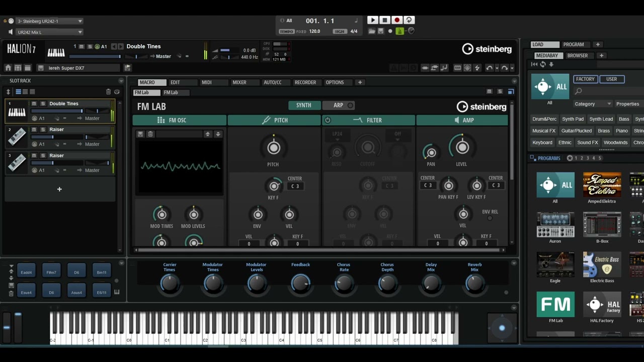Select the FM Lab instrument thumbnail
This screenshot has width=644, height=362.
(555, 304)
